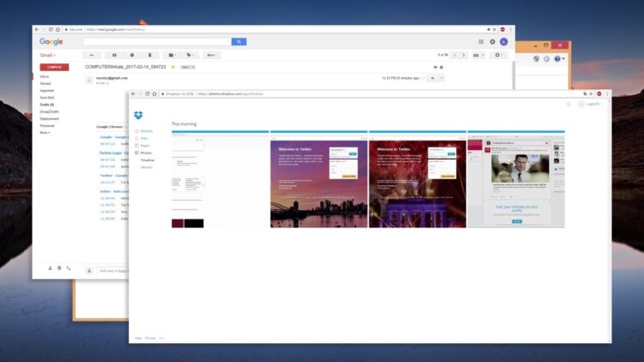Click the Gmail search input field
The width and height of the screenshot is (644, 362).
pyautogui.click(x=157, y=41)
